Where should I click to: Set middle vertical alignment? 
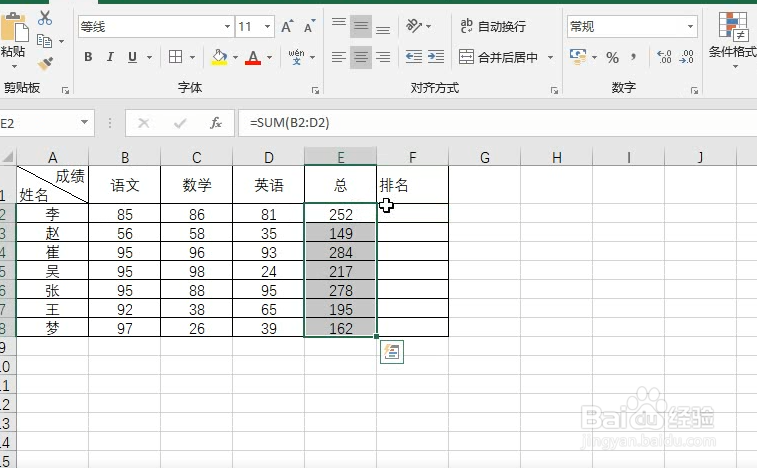[x=361, y=26]
